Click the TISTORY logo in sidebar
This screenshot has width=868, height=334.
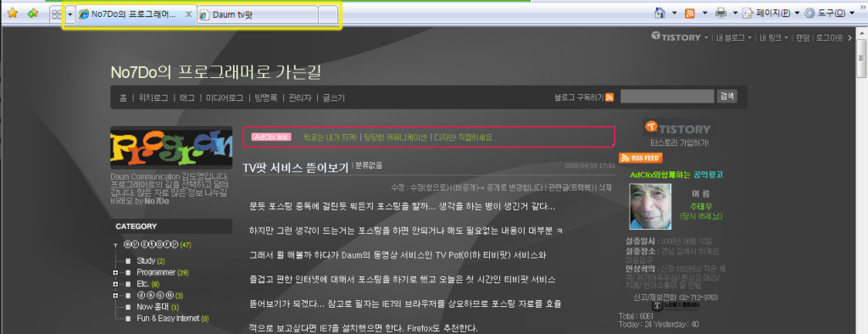(678, 127)
